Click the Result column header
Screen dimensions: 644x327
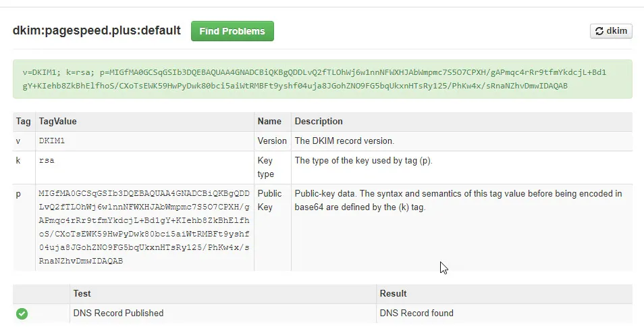coord(393,294)
